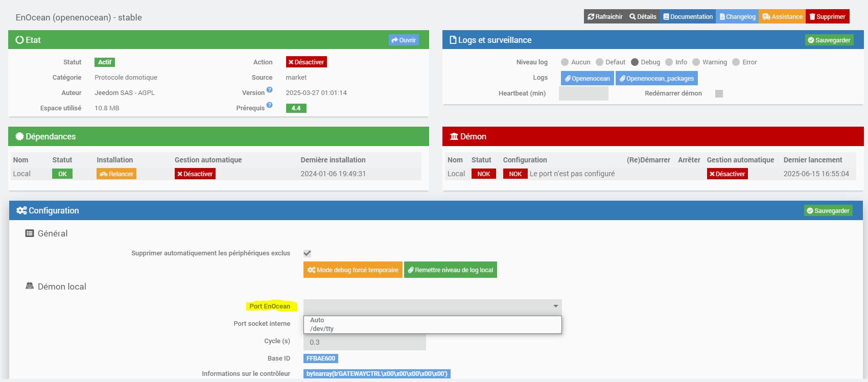Viewport: 868px width, 382px height.
Task: Click the Etat panel circle icon
Action: coord(19,40)
